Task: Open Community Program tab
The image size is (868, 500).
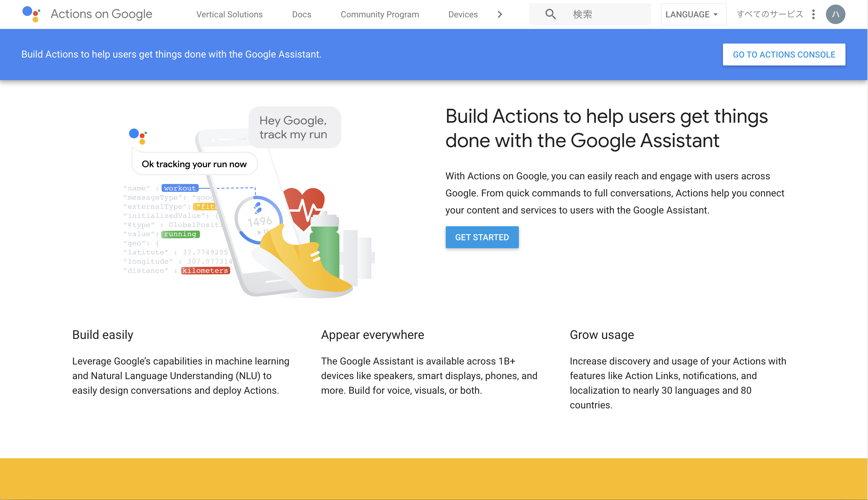Action: (x=380, y=14)
